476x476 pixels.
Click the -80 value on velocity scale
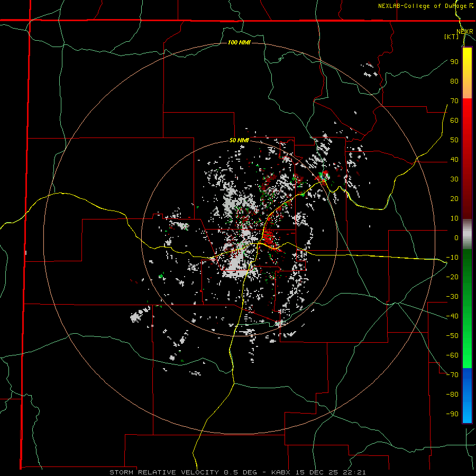tap(452, 395)
